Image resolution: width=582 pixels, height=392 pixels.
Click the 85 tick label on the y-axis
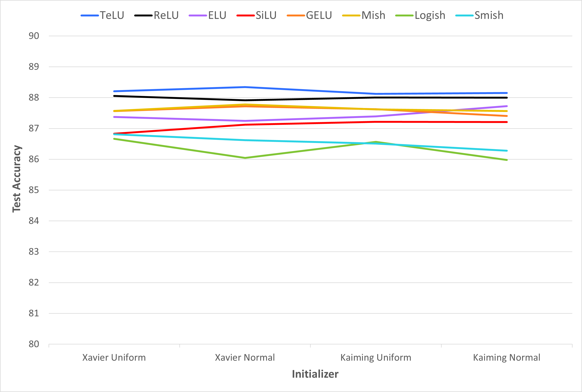tap(34, 190)
